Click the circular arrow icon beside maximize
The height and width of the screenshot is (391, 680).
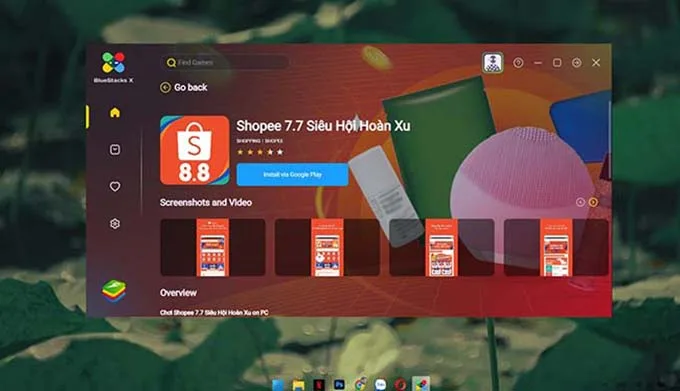tap(576, 63)
